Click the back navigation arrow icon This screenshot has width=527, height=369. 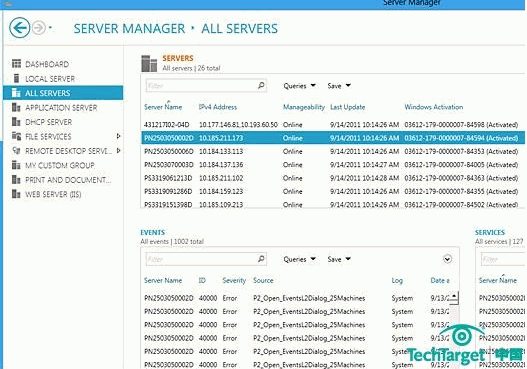[19, 28]
